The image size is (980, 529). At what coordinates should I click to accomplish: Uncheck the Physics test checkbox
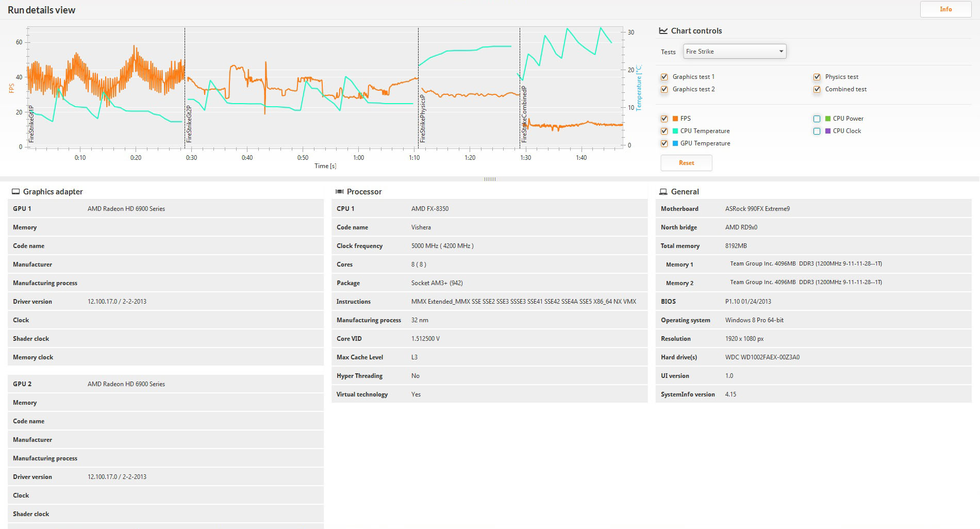click(x=817, y=77)
